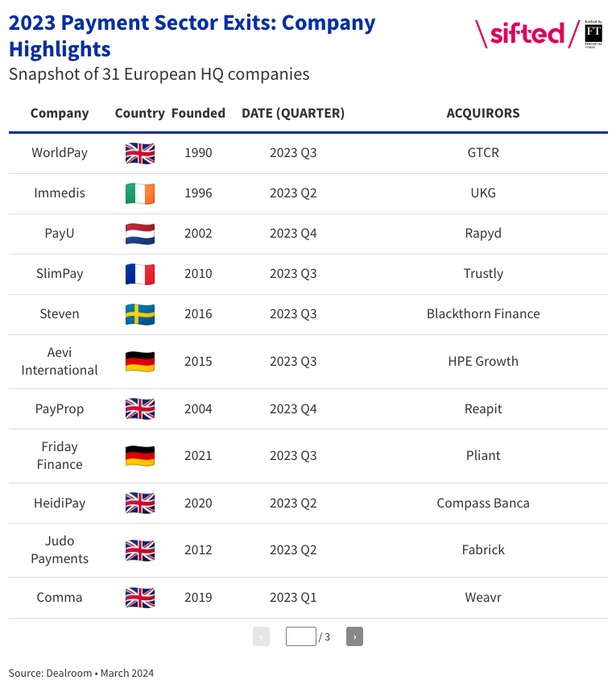Click the French flag beside SlimPay
This screenshot has height=688, width=616.
[139, 273]
